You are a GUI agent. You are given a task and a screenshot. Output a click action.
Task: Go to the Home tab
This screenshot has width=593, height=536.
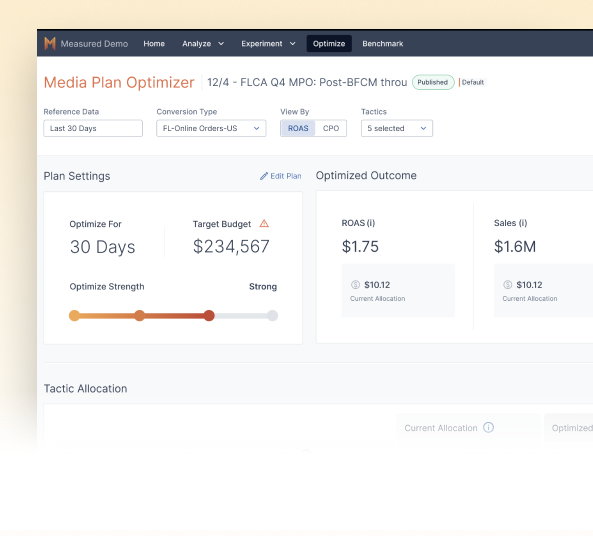click(154, 44)
